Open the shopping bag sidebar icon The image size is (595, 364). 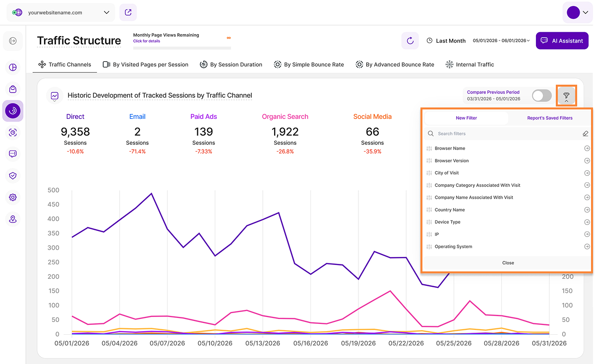click(x=13, y=89)
